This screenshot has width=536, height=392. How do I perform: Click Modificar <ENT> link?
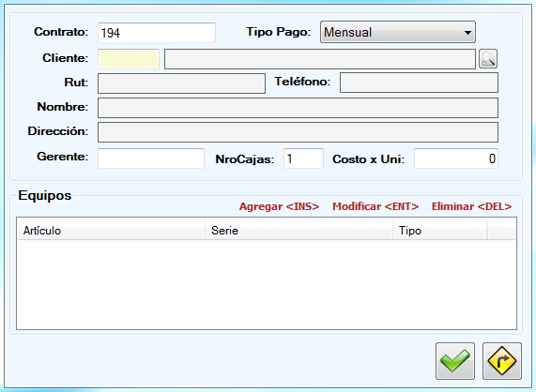click(x=375, y=206)
